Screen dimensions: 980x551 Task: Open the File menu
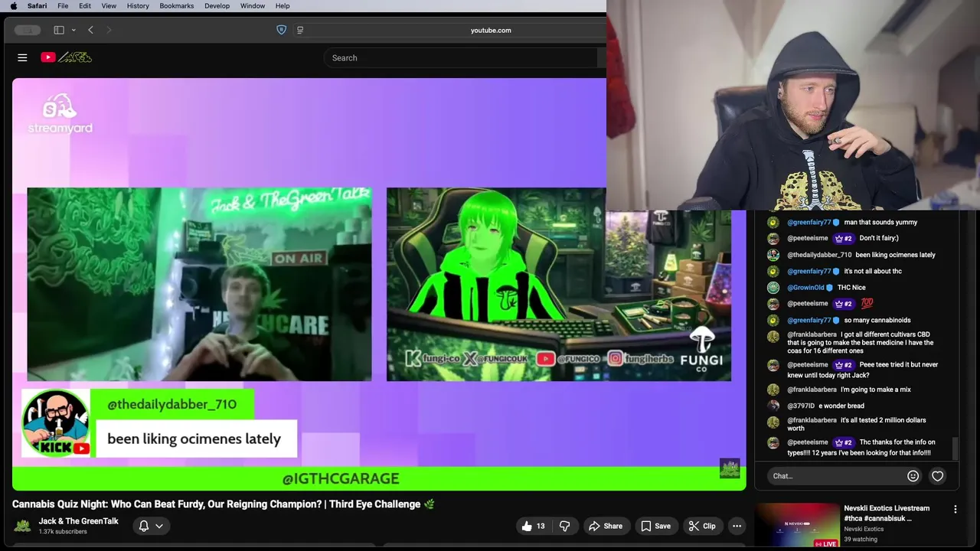[63, 6]
